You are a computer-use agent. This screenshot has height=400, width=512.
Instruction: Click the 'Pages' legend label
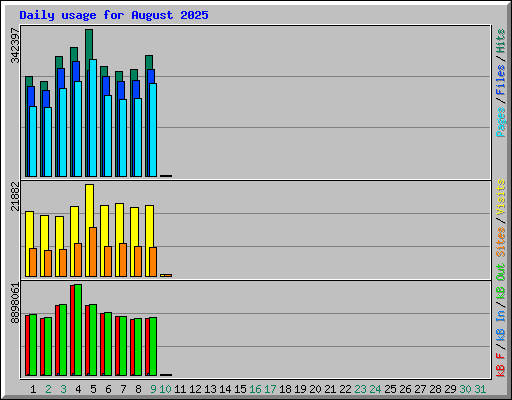pos(500,122)
